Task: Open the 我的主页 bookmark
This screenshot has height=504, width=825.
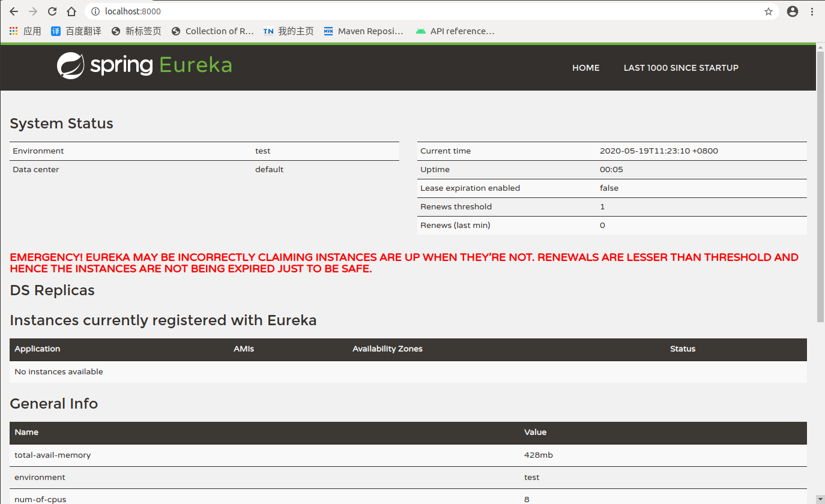Action: point(289,31)
